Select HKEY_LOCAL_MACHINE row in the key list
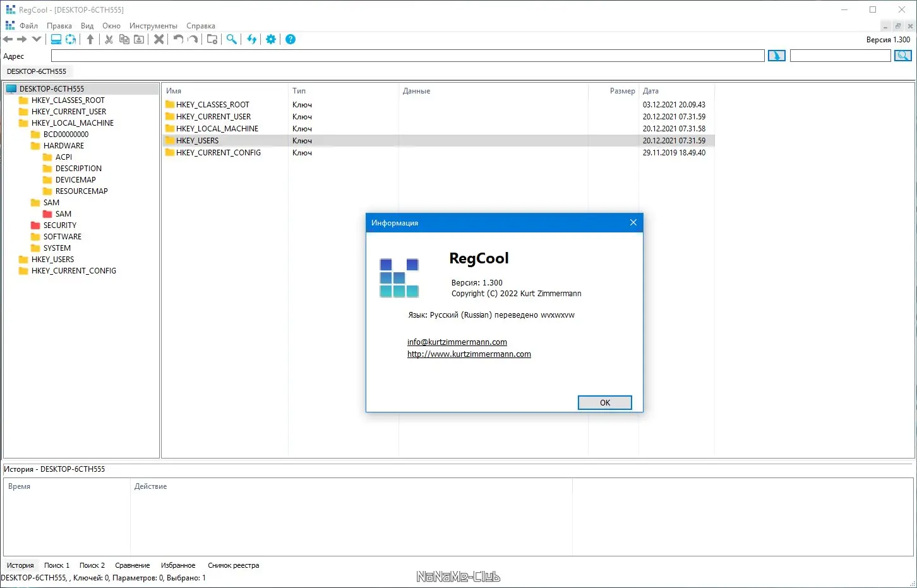The height and width of the screenshot is (588, 917). [x=438, y=129]
